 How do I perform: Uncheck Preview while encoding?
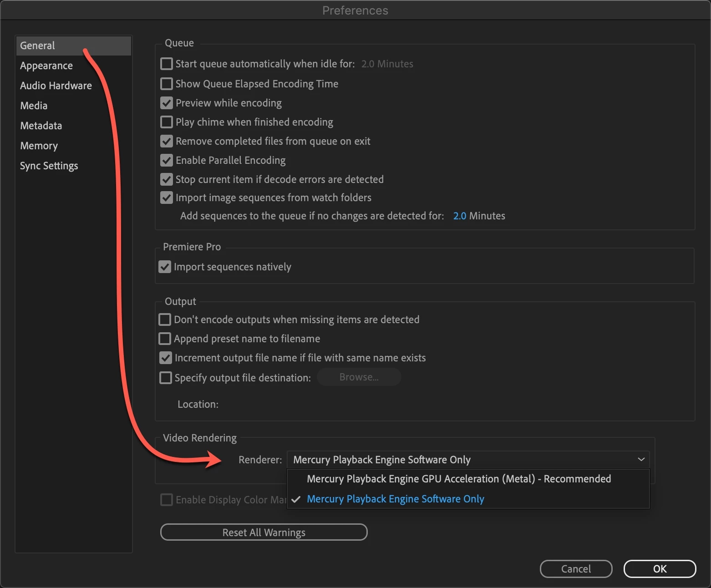click(x=167, y=103)
